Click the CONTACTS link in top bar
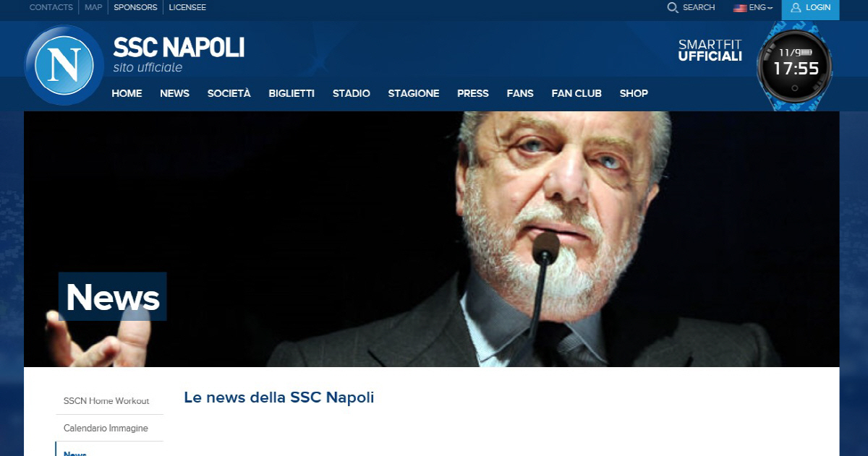The height and width of the screenshot is (456, 868). tap(51, 7)
